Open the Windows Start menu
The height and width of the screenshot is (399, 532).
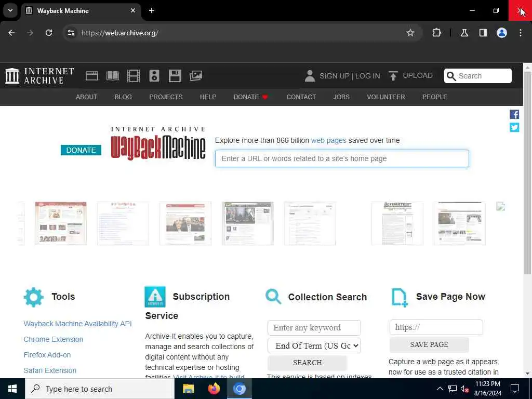pyautogui.click(x=12, y=389)
